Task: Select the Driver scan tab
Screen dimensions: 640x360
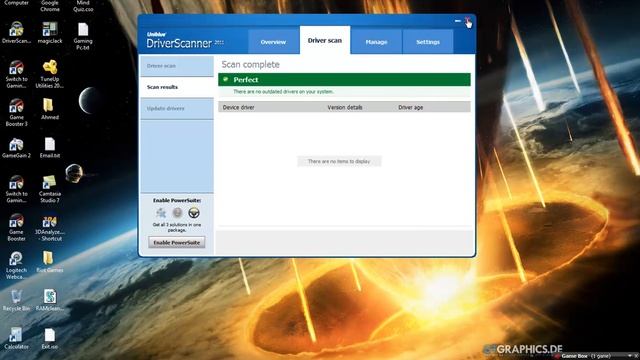Action: tap(325, 40)
